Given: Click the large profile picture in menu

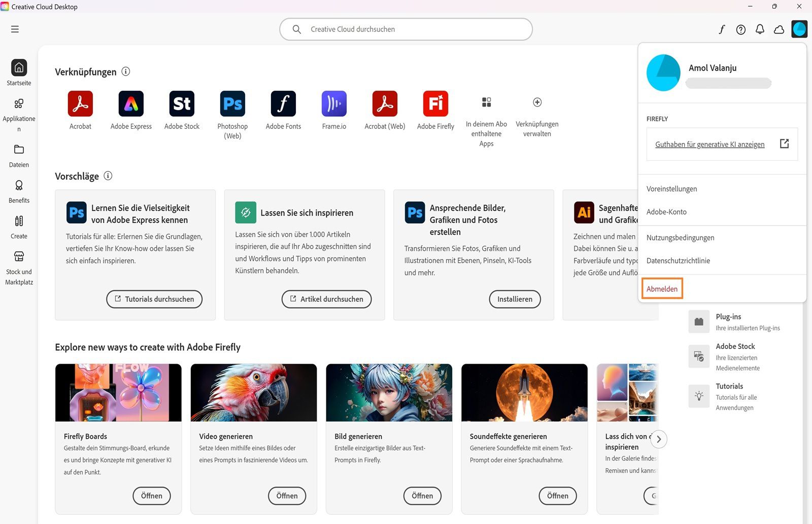Looking at the screenshot, I should (663, 73).
